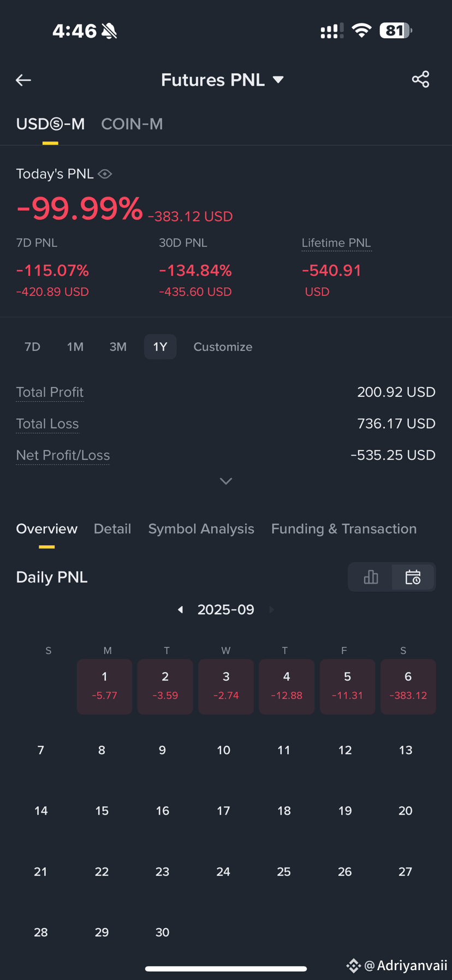Screen dimensions: 452x980
Task: Open the share icon
Action: pos(420,80)
